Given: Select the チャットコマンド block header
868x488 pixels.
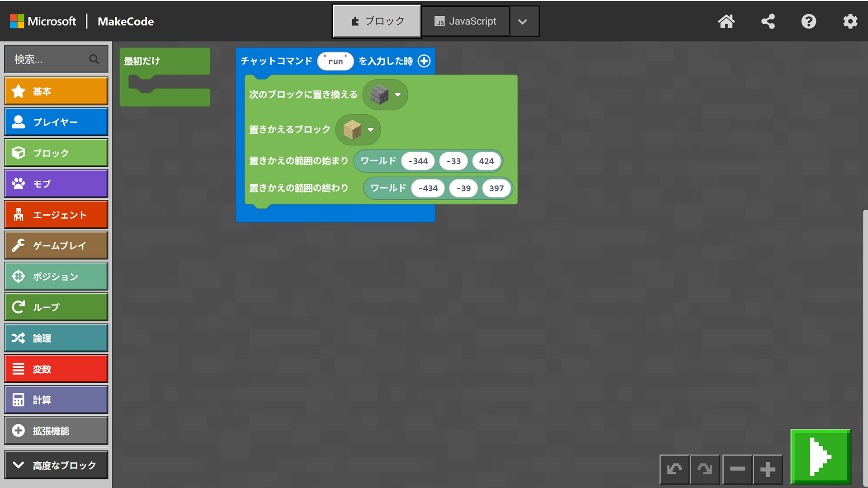Looking at the screenshot, I should (x=276, y=61).
